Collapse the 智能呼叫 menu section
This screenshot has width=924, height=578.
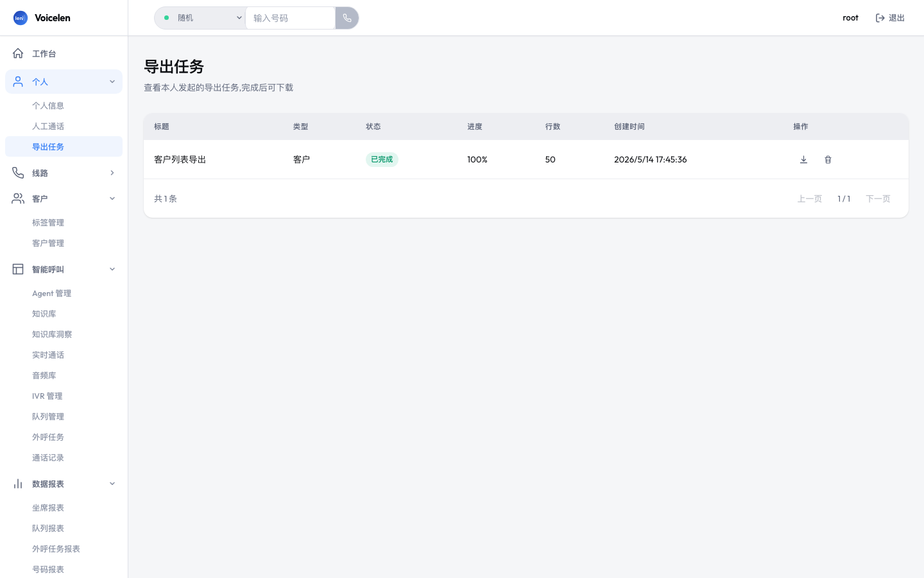pyautogui.click(x=112, y=269)
